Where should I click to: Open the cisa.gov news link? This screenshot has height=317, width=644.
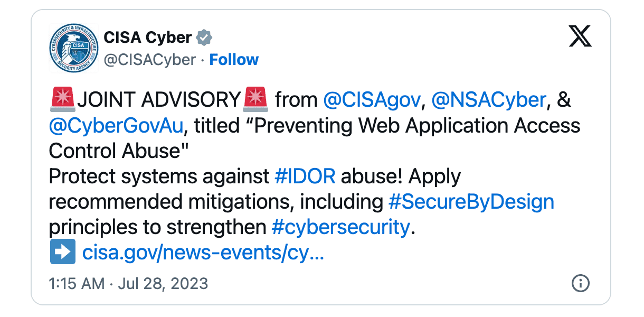pos(203,253)
